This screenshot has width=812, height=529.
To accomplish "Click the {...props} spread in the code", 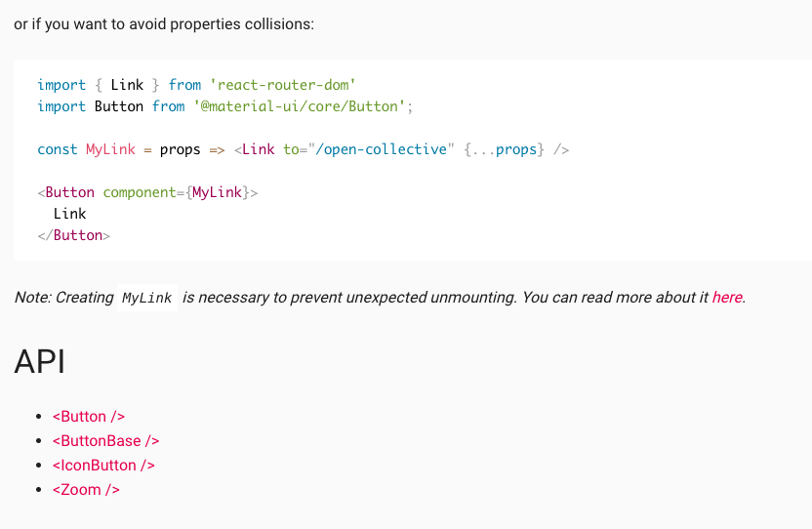I will click(x=504, y=149).
